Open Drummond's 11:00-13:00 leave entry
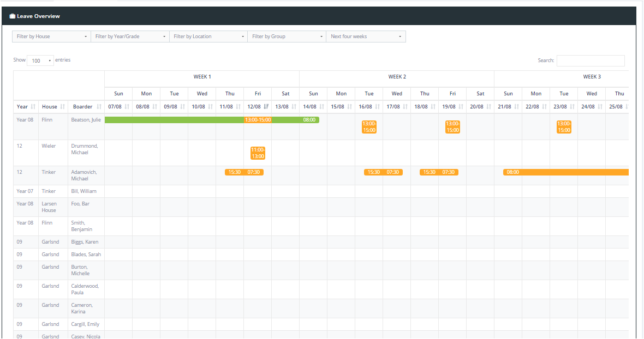Image resolution: width=644 pixels, height=339 pixels. click(x=258, y=153)
